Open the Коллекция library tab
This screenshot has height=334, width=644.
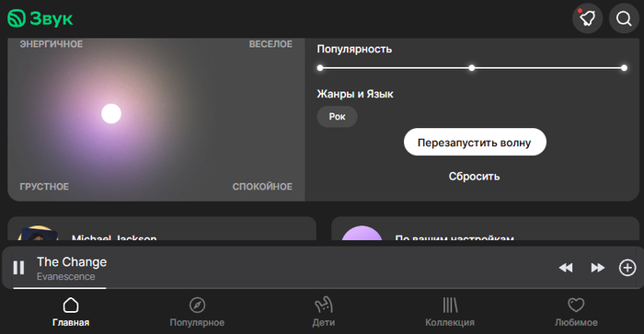point(450,312)
